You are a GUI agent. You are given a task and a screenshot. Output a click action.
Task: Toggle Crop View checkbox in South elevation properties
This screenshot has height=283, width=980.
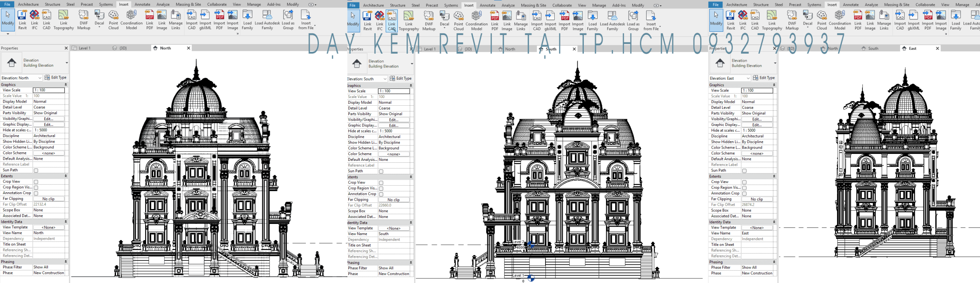[x=381, y=183]
